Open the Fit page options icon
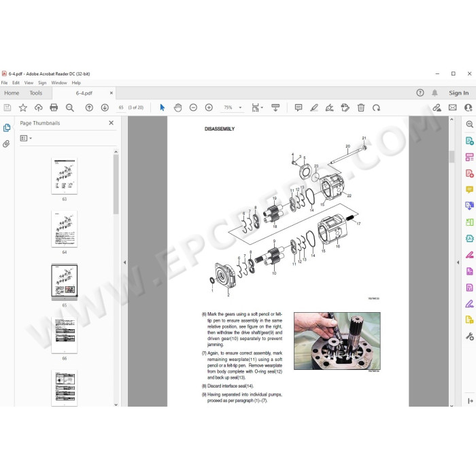 [257, 107]
